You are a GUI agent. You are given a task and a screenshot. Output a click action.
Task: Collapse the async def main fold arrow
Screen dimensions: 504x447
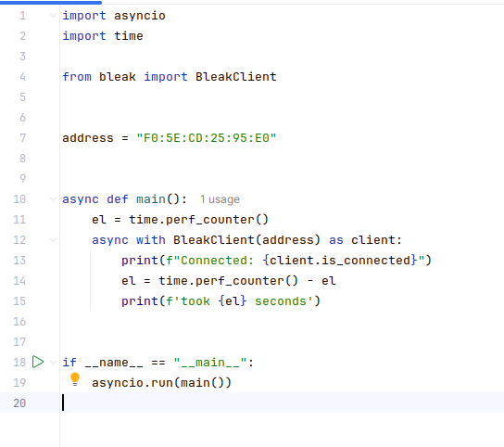54,198
